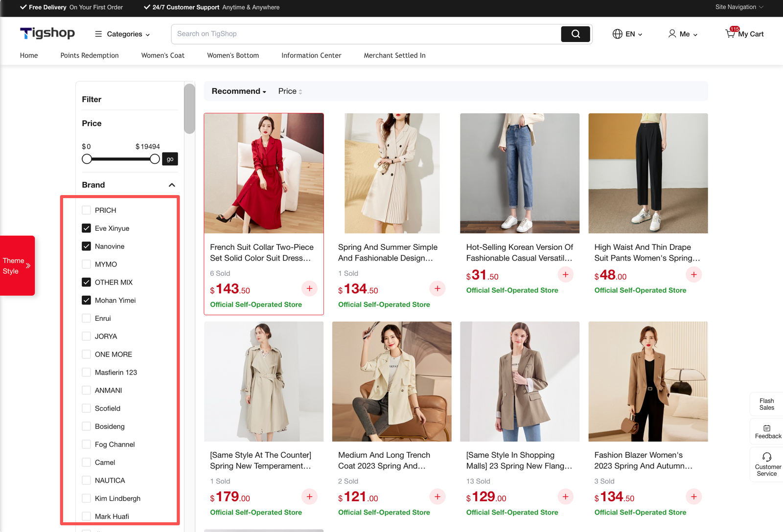Image resolution: width=783 pixels, height=532 pixels.
Task: Add Korean casual jeans via plus icon
Action: [565, 275]
